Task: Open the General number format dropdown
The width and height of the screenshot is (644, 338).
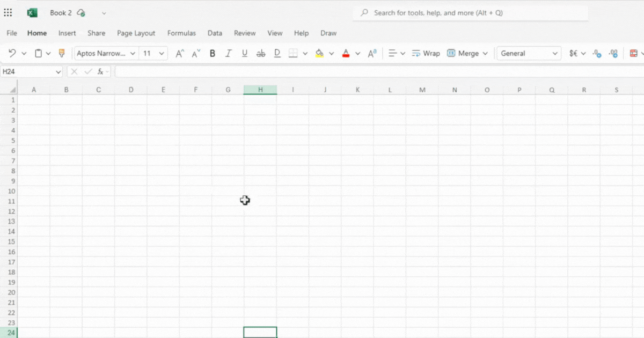Action: (529, 53)
